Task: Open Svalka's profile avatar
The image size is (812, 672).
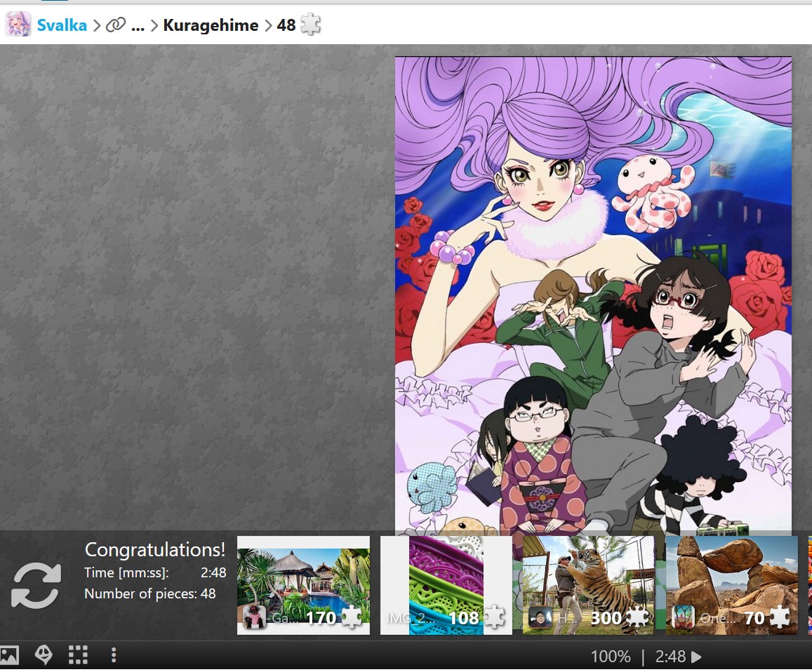Action: point(18,25)
